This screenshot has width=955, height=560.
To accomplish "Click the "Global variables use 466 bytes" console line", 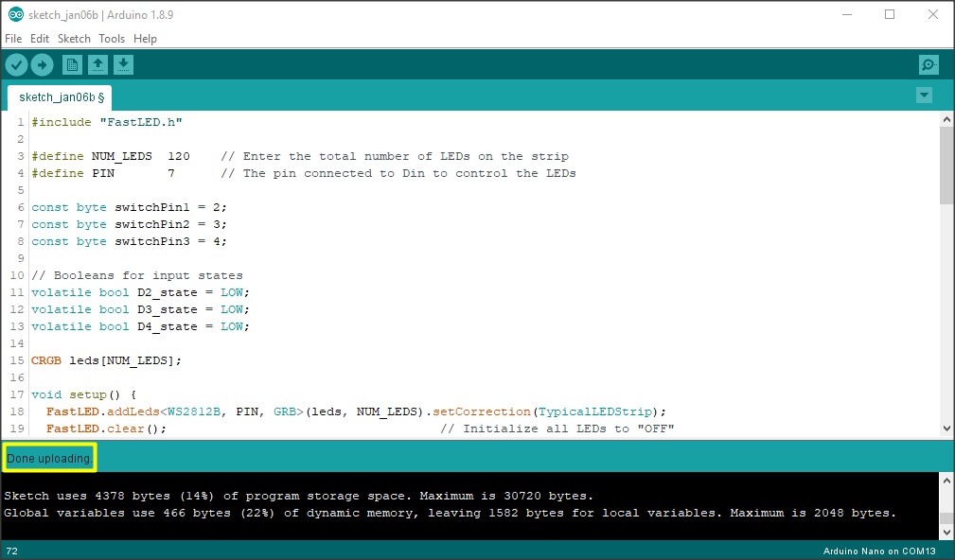I will tap(451, 513).
